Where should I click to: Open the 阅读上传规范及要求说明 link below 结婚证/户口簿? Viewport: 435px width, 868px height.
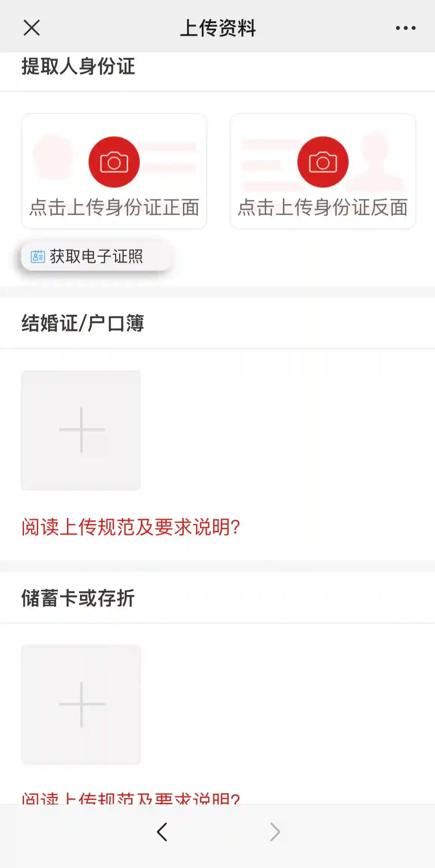pos(130,527)
